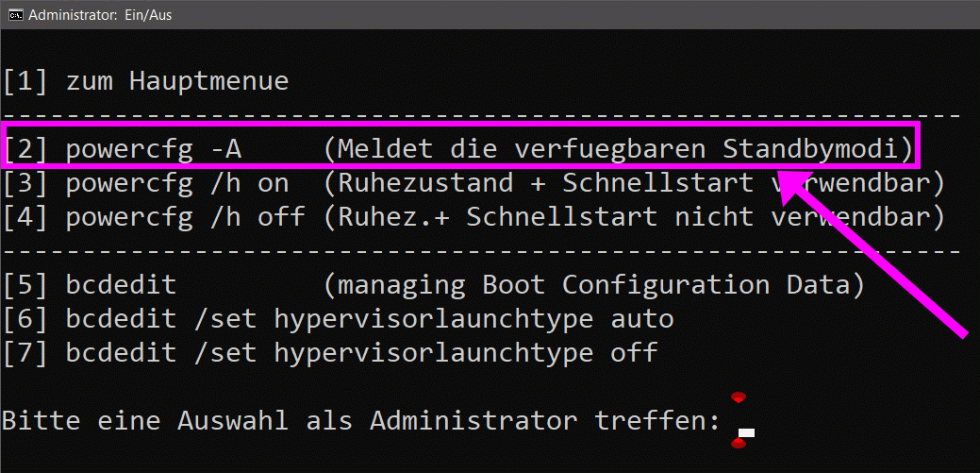Select the [1] zum Hauptmenue entry
Image resolution: width=980 pixels, height=473 pixels.
point(145,82)
